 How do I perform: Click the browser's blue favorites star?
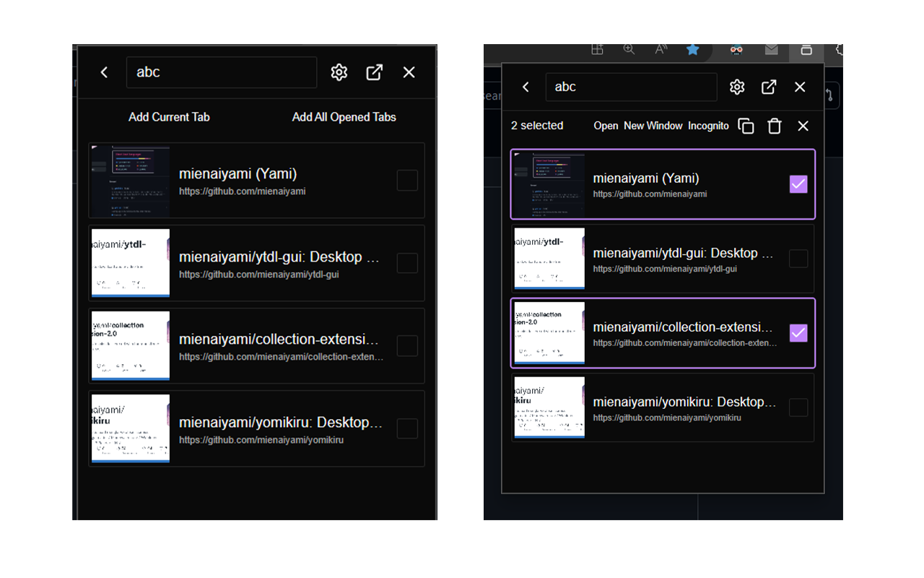coord(693,49)
